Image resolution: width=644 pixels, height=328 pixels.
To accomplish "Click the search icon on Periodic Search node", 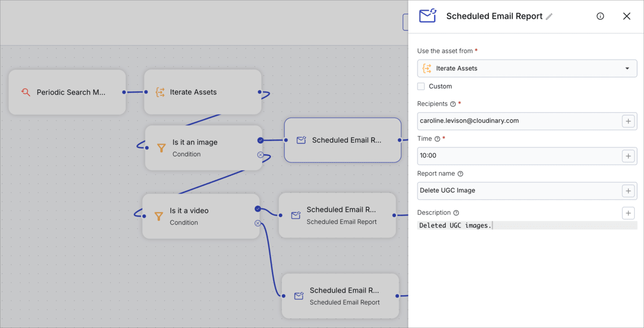I will pyautogui.click(x=25, y=92).
